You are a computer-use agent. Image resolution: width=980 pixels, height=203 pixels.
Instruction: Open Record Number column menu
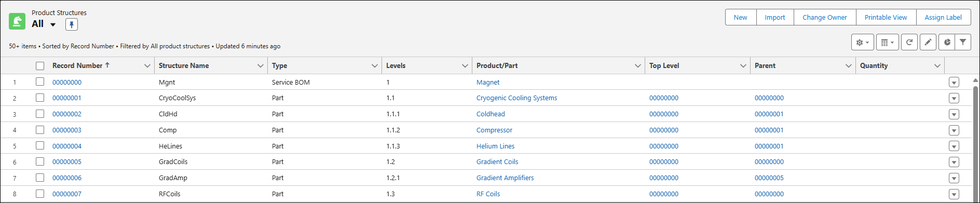click(147, 66)
